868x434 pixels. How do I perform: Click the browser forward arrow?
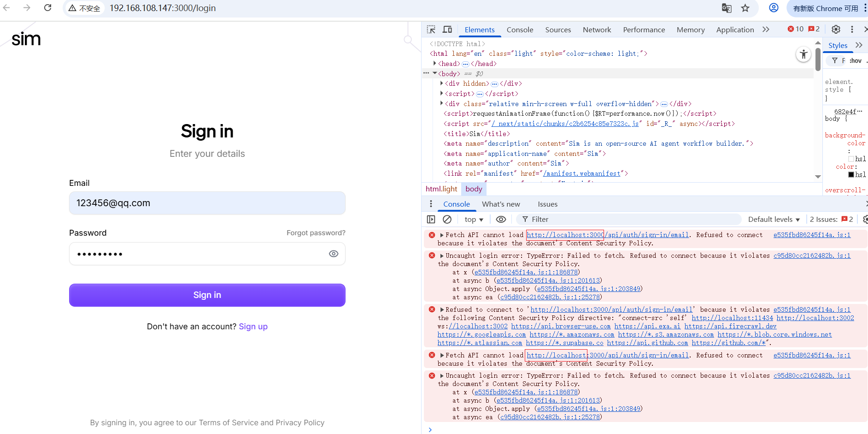pyautogui.click(x=27, y=8)
